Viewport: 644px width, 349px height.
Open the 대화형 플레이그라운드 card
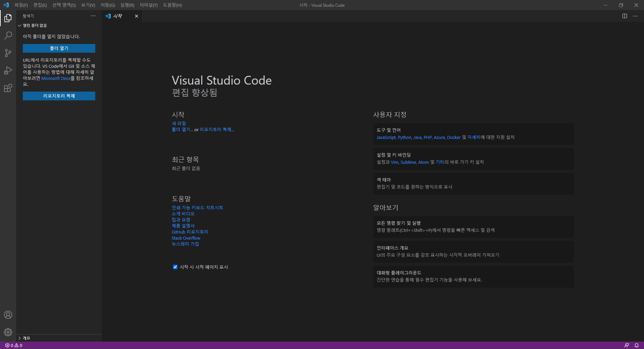tap(473, 277)
